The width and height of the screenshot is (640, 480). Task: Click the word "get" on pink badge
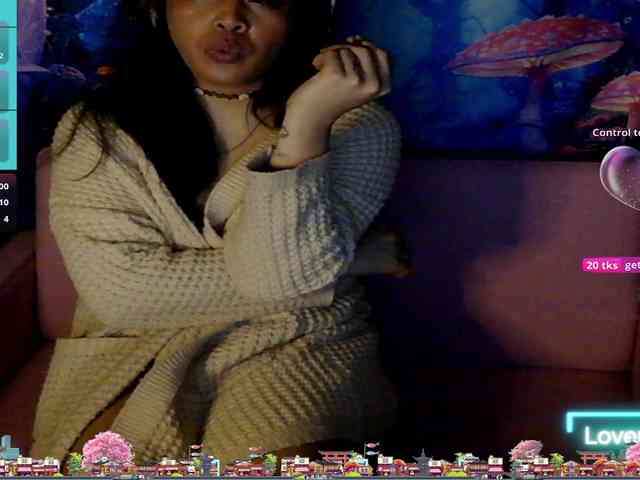point(631,265)
